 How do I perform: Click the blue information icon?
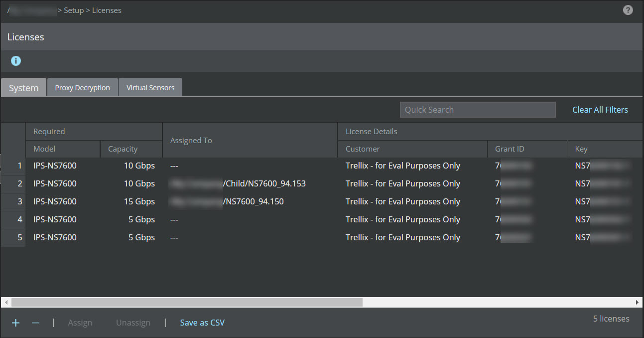tap(16, 61)
